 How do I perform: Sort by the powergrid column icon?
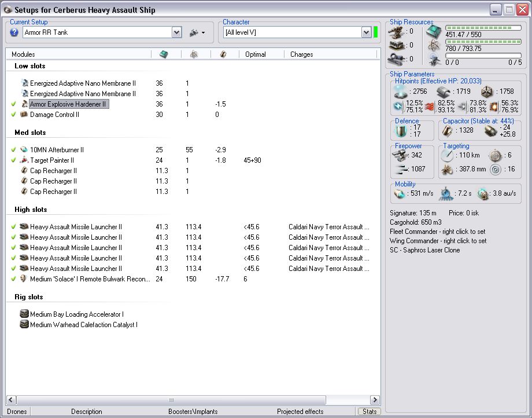(x=193, y=54)
